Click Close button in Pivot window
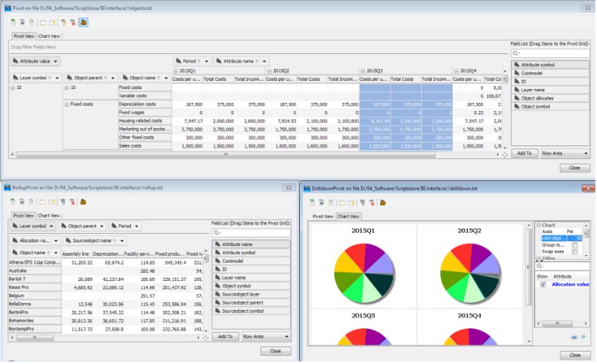This screenshot has width=597, height=364. 574,168
